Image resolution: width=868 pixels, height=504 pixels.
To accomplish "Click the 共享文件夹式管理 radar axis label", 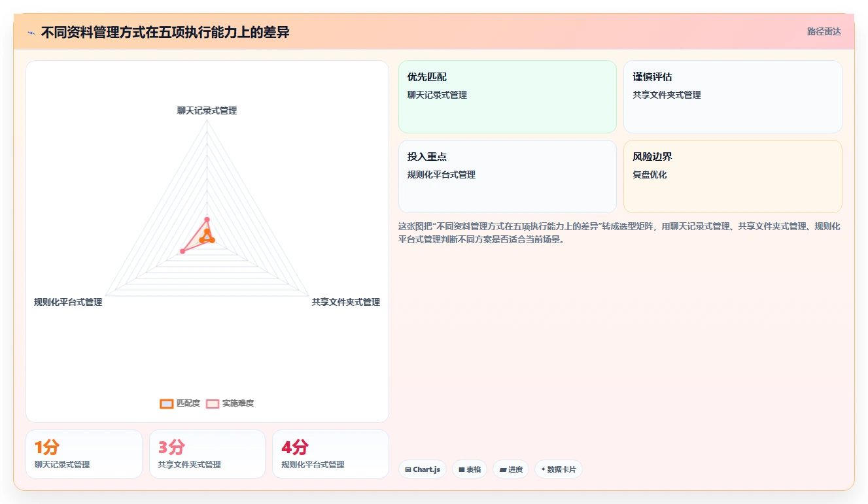I will point(345,302).
